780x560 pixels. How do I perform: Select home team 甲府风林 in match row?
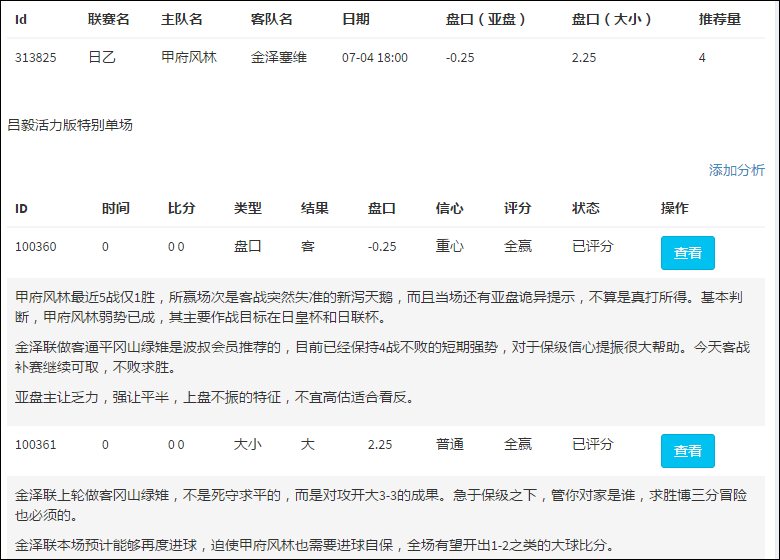click(x=189, y=58)
